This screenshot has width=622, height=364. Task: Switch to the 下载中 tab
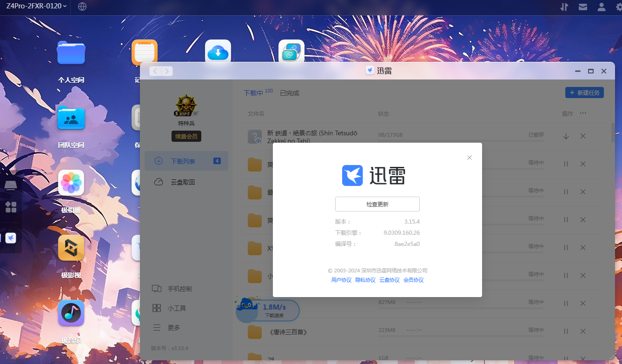coord(254,93)
